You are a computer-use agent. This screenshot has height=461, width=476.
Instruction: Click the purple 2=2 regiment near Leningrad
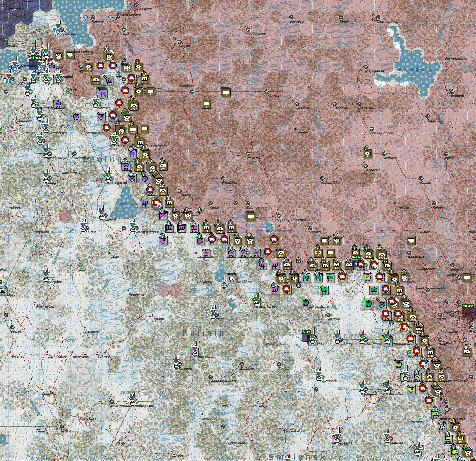pos(52,67)
